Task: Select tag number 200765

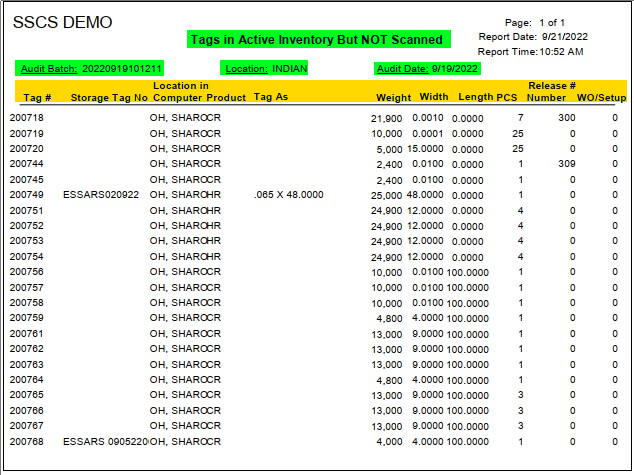Action: tap(26, 395)
